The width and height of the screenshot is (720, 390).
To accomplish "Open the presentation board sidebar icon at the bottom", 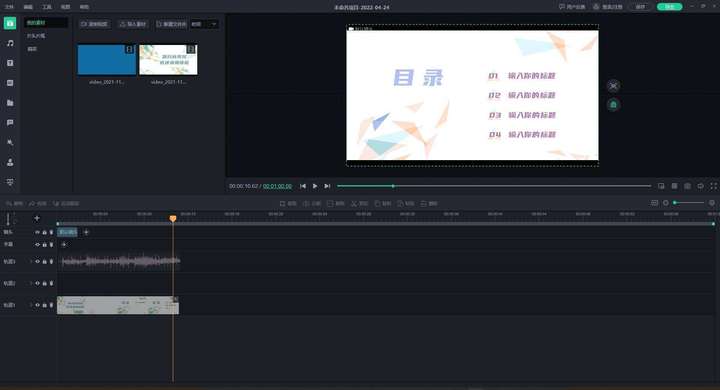I will (x=10, y=182).
